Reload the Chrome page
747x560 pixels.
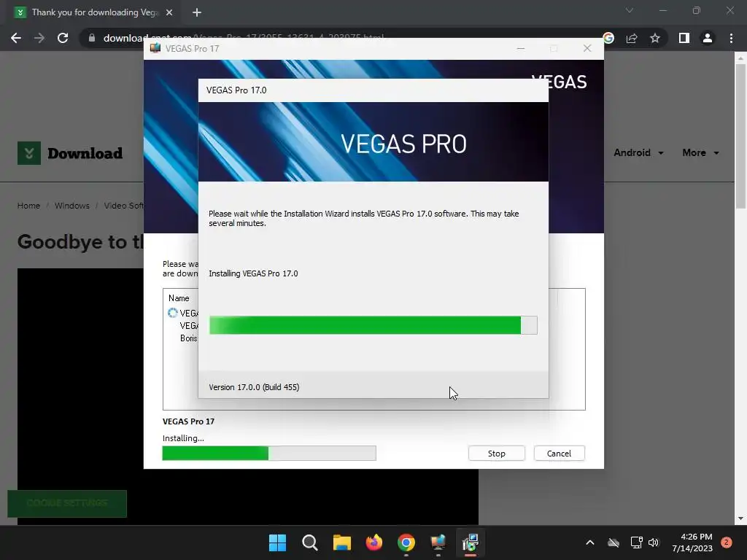coord(63,38)
